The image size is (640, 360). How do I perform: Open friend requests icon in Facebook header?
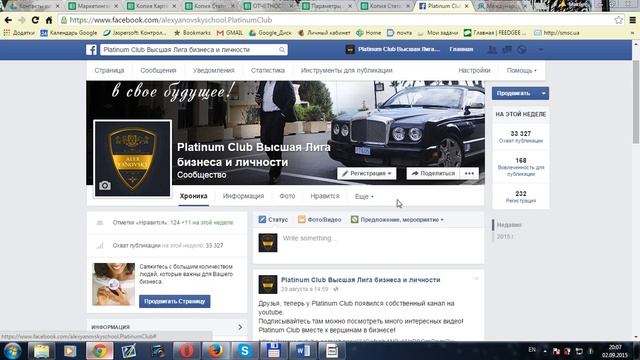click(x=492, y=50)
